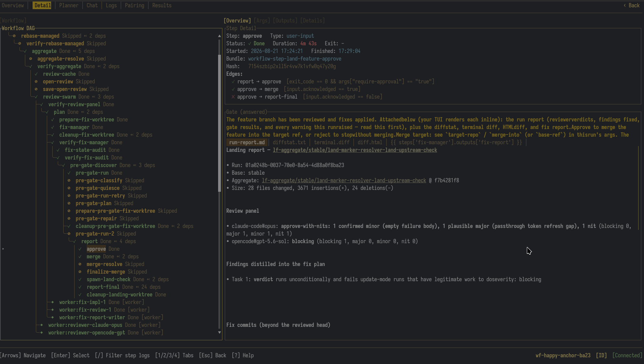Viewport: 644px width, 364px height.
Task: Open the Pairing tab
Action: 134,5
